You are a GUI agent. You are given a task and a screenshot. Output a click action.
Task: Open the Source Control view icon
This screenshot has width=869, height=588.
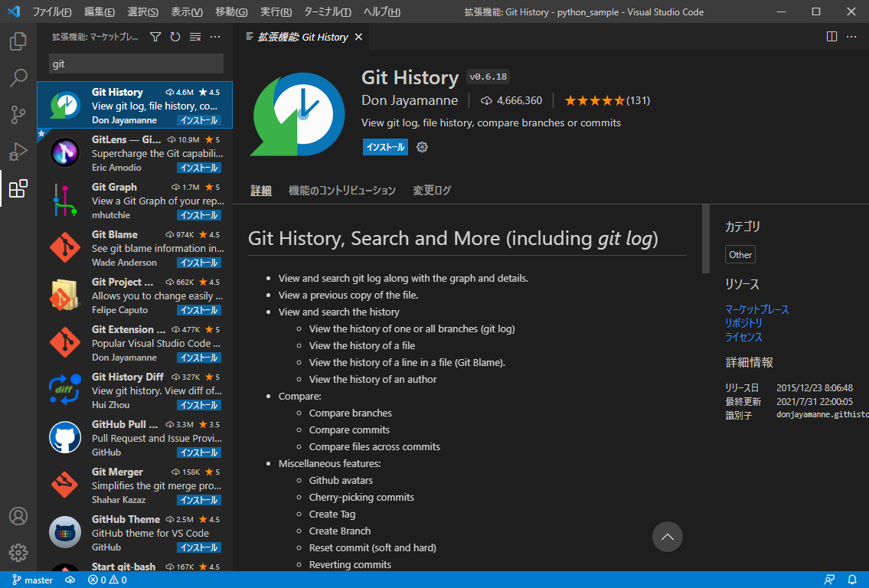[18, 115]
